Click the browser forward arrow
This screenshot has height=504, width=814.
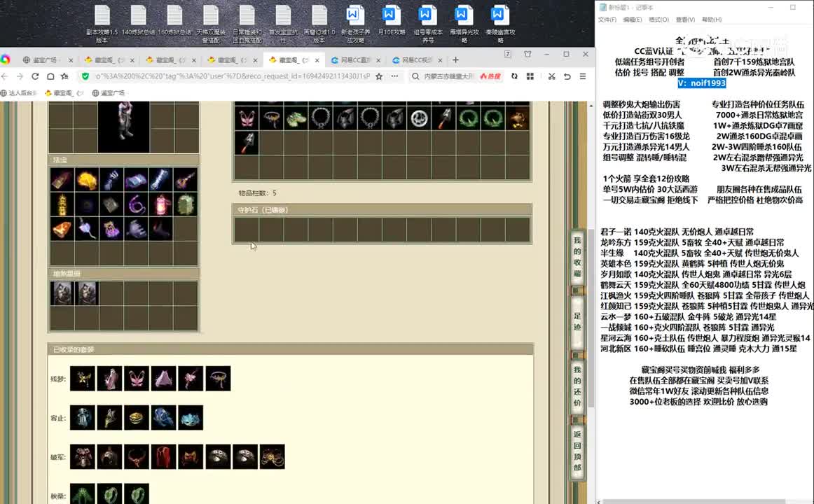(20, 76)
